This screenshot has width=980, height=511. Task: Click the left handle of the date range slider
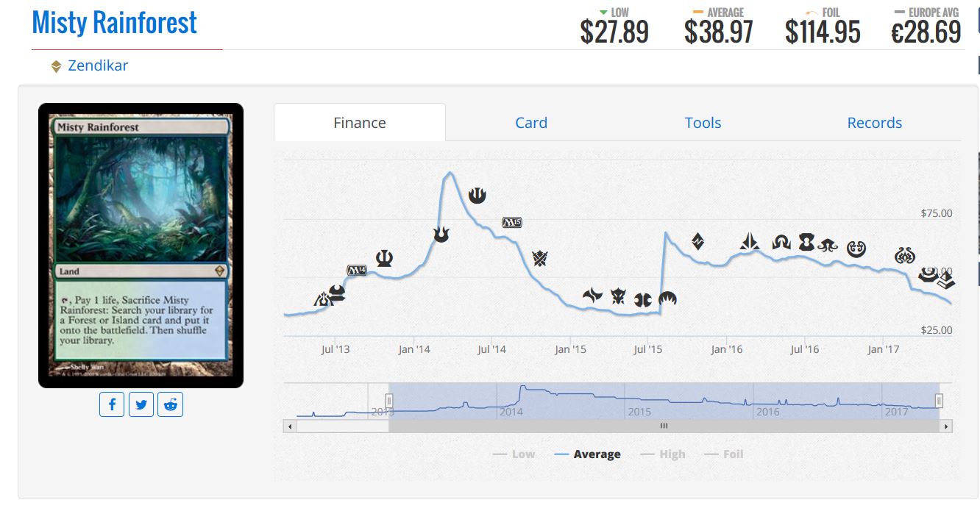click(389, 401)
